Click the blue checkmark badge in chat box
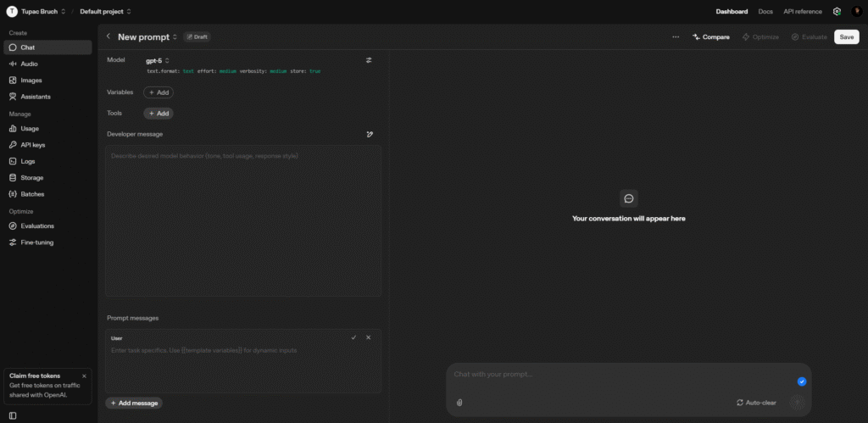Image resolution: width=868 pixels, height=423 pixels. point(802,381)
